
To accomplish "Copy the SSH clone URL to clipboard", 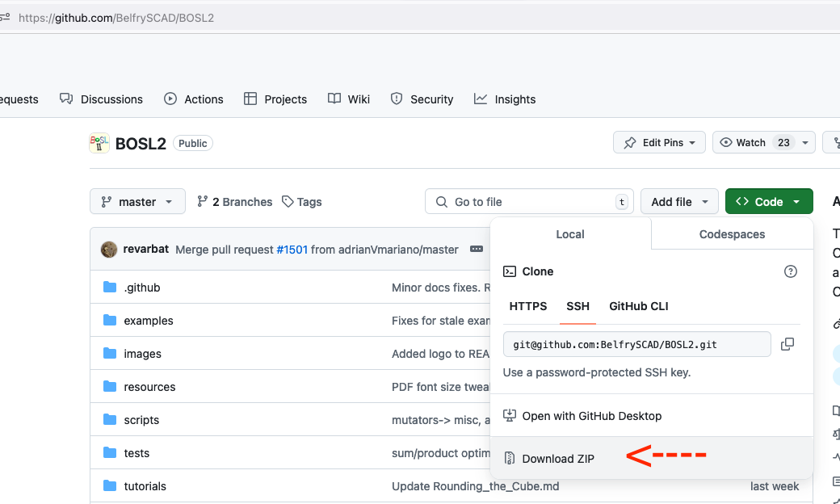I will pyautogui.click(x=787, y=344).
